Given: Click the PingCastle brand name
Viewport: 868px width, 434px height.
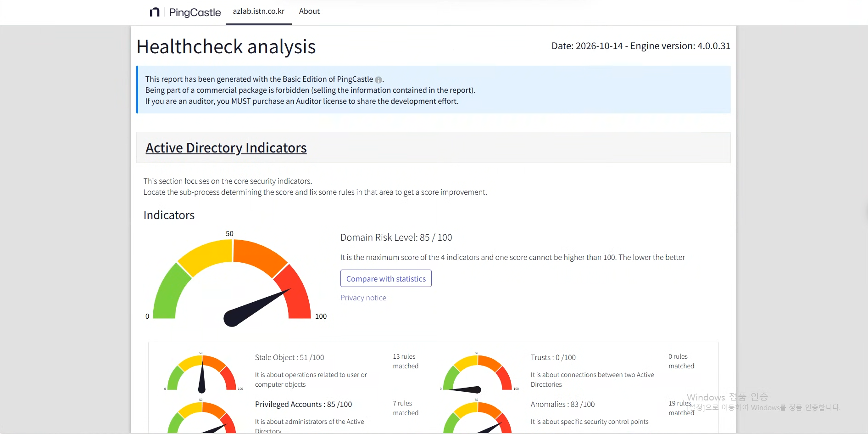Looking at the screenshot, I should [x=195, y=12].
